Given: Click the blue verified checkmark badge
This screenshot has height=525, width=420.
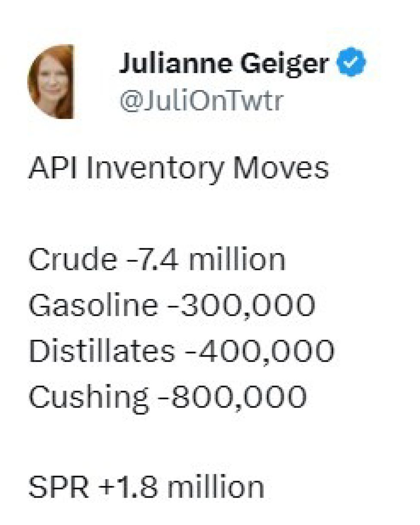Looking at the screenshot, I should click(351, 62).
